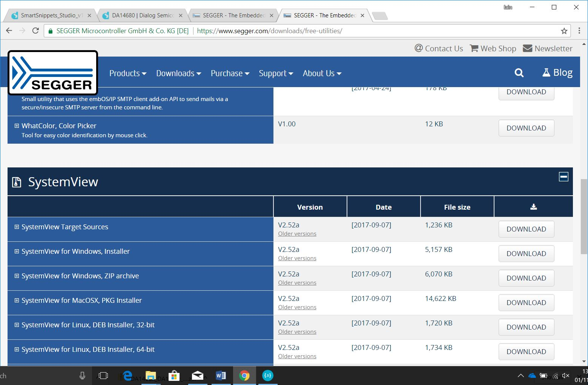The image size is (588, 385).
Task: Open Chrome's three-dot menu
Action: [x=579, y=31]
